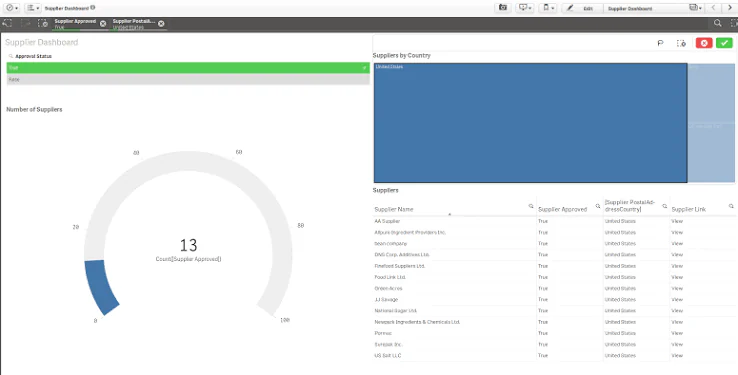Open smart search in selections bar
738x375 pixels.
pyautogui.click(x=717, y=23)
